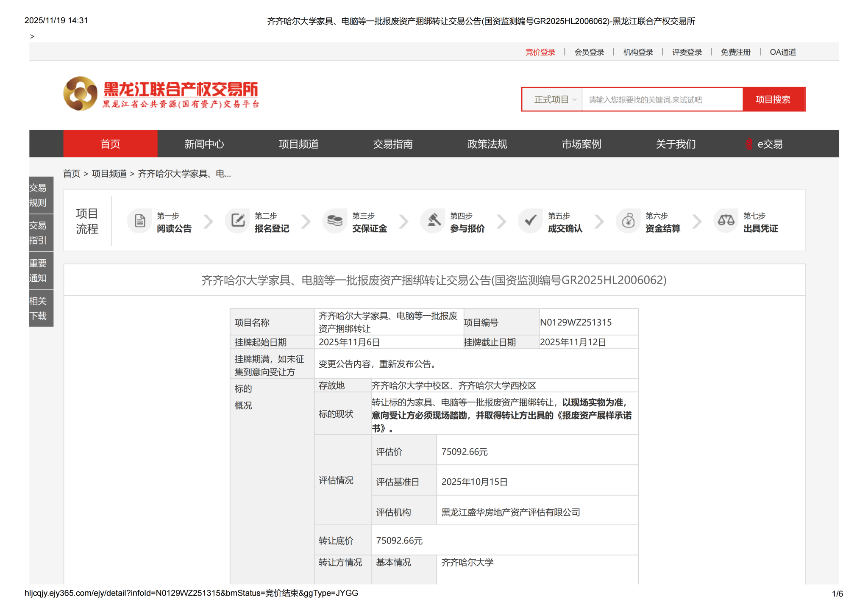
Task: Click the 竞价登录 link at top
Action: click(x=540, y=52)
